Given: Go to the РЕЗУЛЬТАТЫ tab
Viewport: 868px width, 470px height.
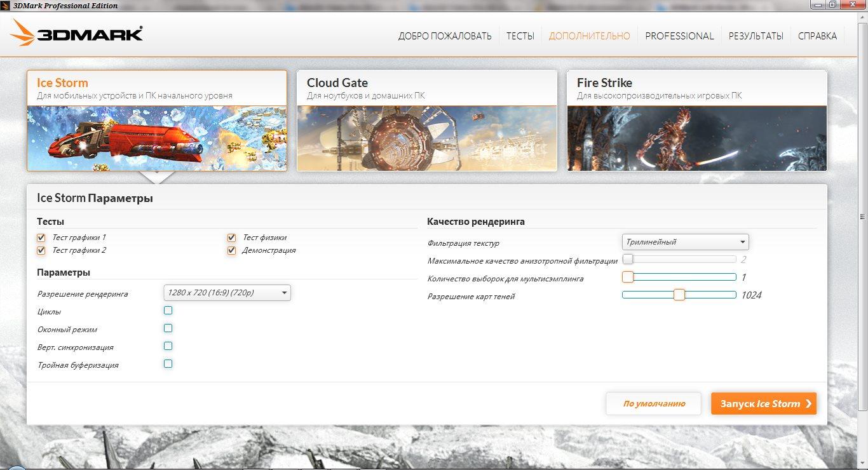Looking at the screenshot, I should tap(756, 36).
